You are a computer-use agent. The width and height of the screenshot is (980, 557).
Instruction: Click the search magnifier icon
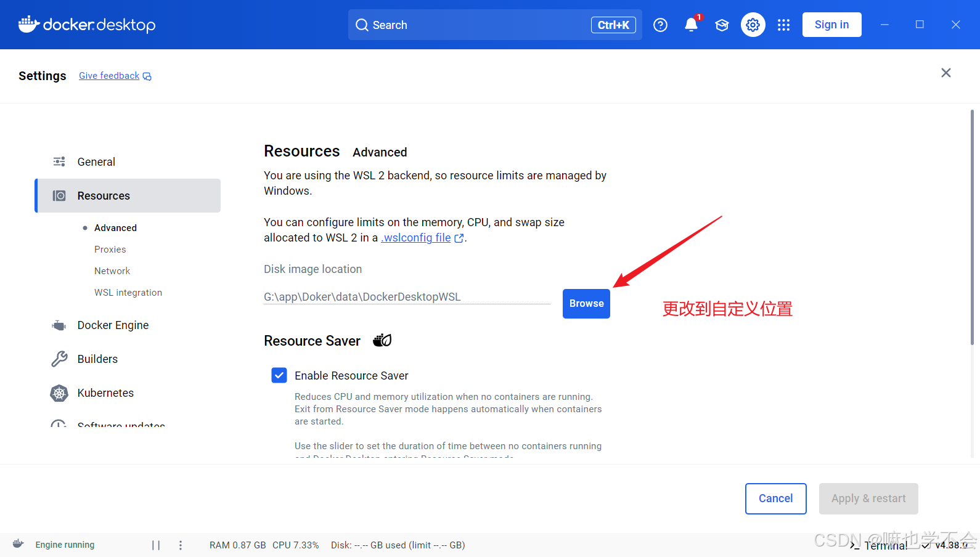(362, 25)
